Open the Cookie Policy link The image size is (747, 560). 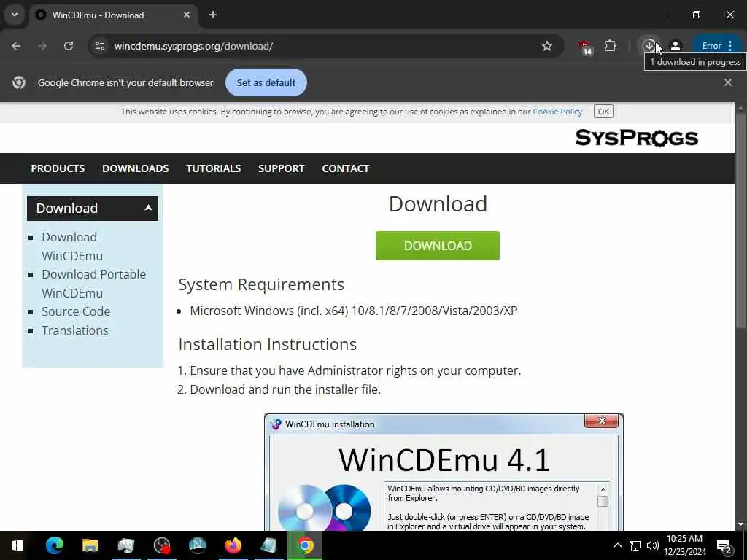(x=557, y=112)
